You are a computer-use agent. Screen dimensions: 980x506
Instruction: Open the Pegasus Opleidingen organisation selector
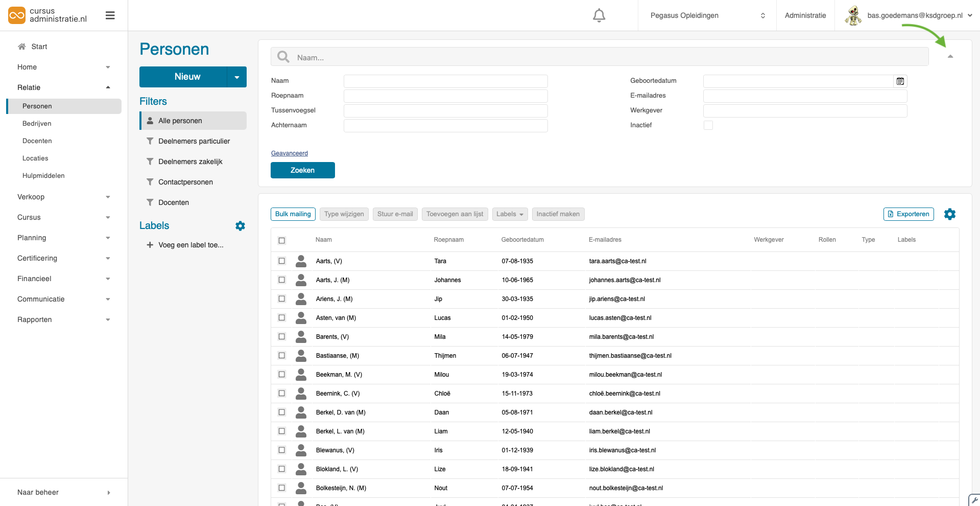pos(707,15)
